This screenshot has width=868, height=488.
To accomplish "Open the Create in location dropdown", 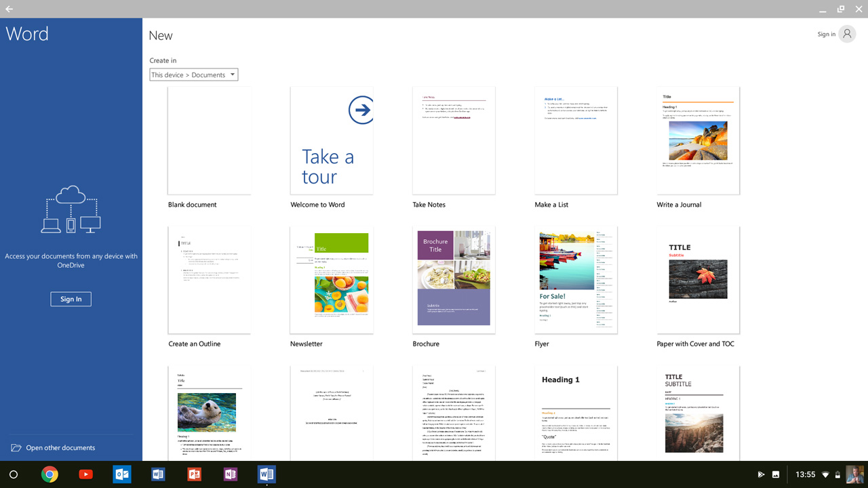I will (193, 74).
